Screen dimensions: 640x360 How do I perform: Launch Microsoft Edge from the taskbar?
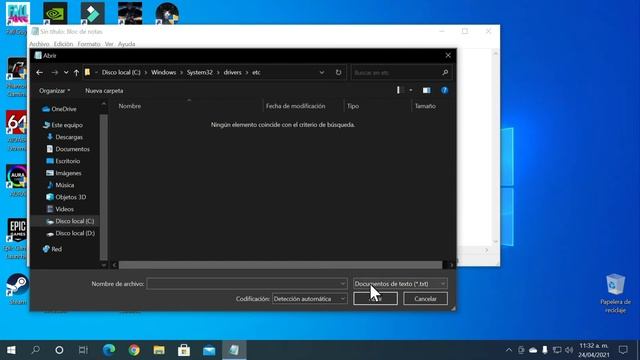109,350
